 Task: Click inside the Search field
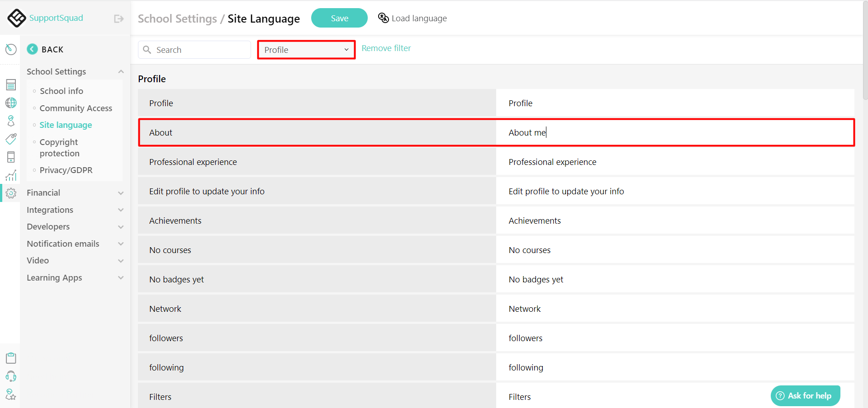click(x=194, y=50)
